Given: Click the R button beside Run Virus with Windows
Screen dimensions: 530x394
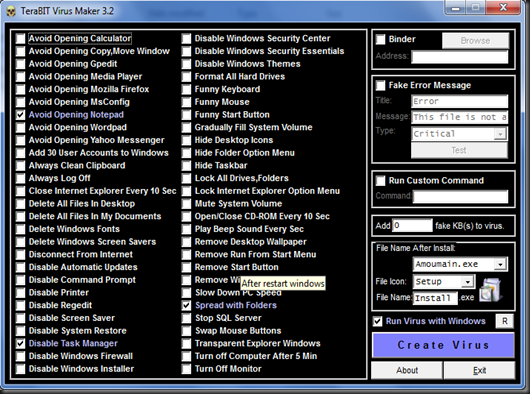Looking at the screenshot, I should pyautogui.click(x=505, y=321).
